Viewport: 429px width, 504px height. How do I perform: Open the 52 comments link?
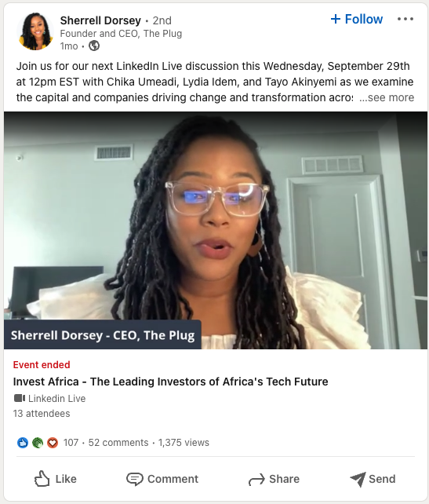(x=118, y=443)
